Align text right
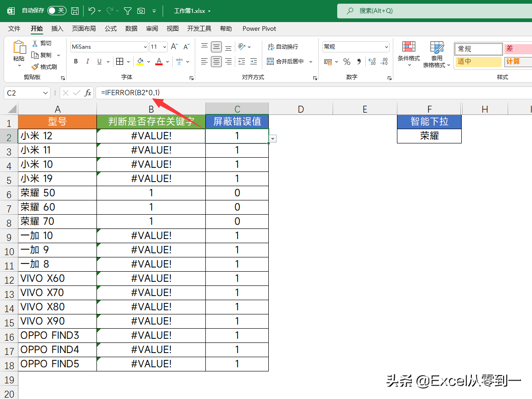 (229, 62)
